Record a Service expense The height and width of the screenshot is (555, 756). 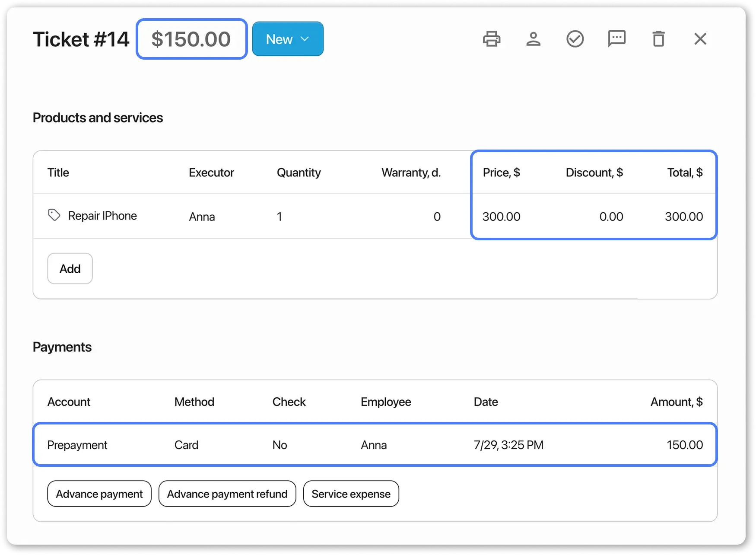coord(351,494)
